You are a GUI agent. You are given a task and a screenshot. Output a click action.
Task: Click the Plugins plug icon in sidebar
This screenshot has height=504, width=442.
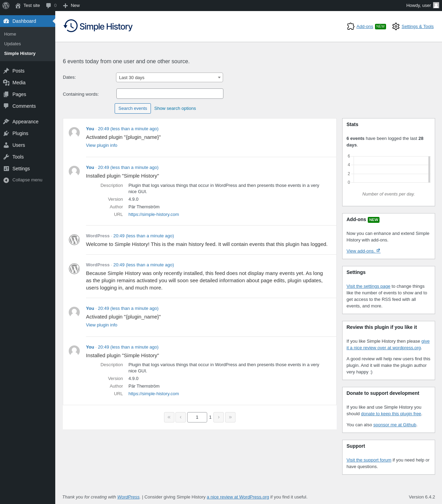(x=6, y=133)
